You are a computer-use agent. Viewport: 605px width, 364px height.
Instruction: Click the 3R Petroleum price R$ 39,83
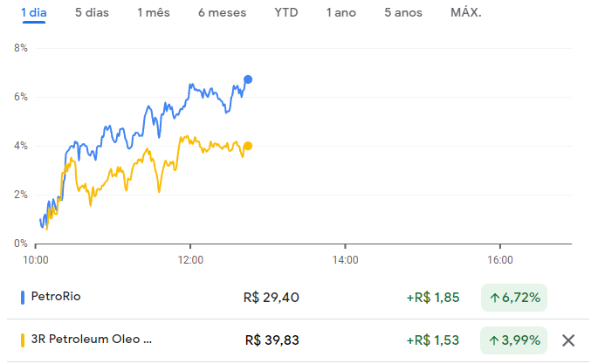(x=272, y=340)
